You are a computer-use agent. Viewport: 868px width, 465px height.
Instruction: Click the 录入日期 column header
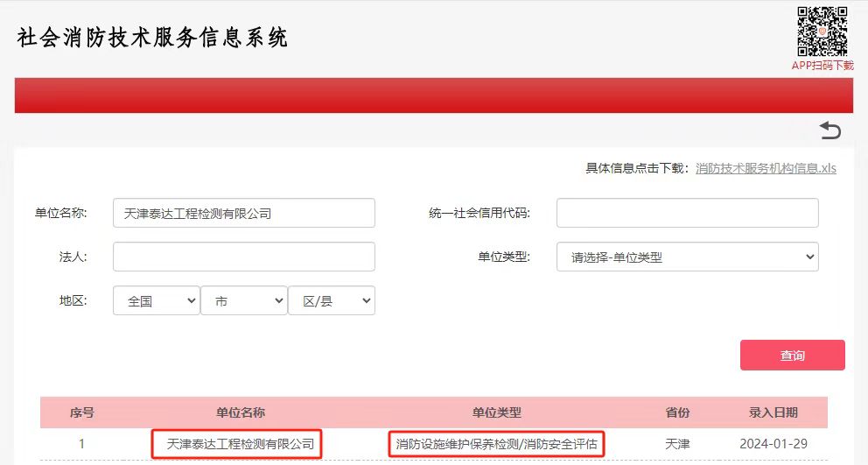[x=773, y=412]
